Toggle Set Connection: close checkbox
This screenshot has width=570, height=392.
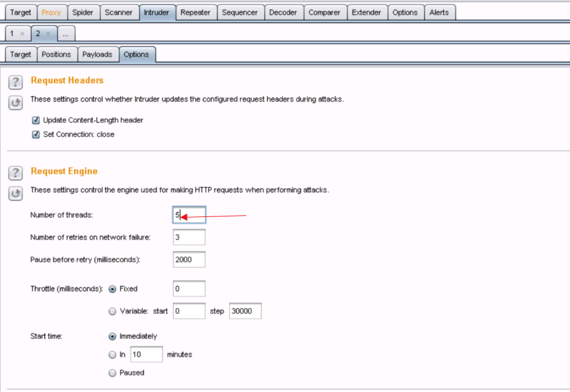[35, 135]
